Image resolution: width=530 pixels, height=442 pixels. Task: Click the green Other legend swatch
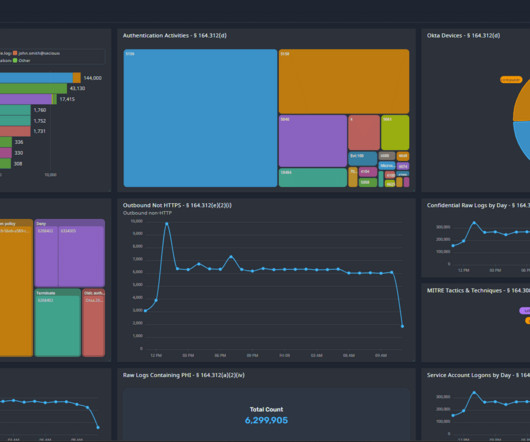(15, 60)
